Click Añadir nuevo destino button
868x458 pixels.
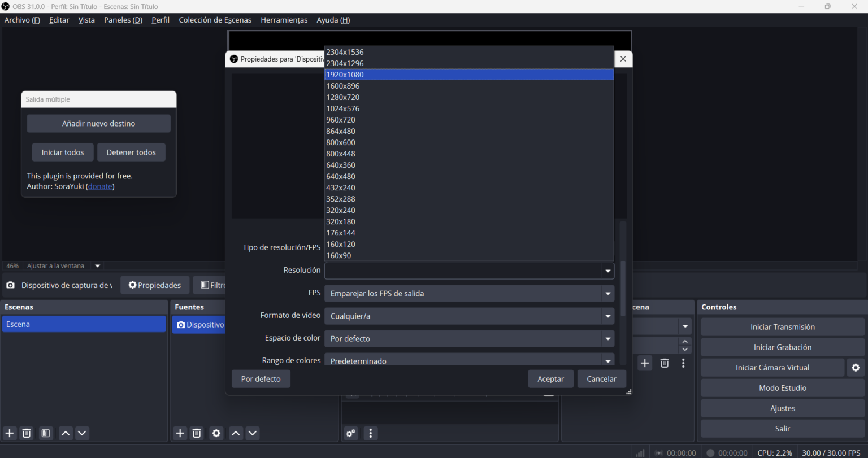[x=98, y=124]
